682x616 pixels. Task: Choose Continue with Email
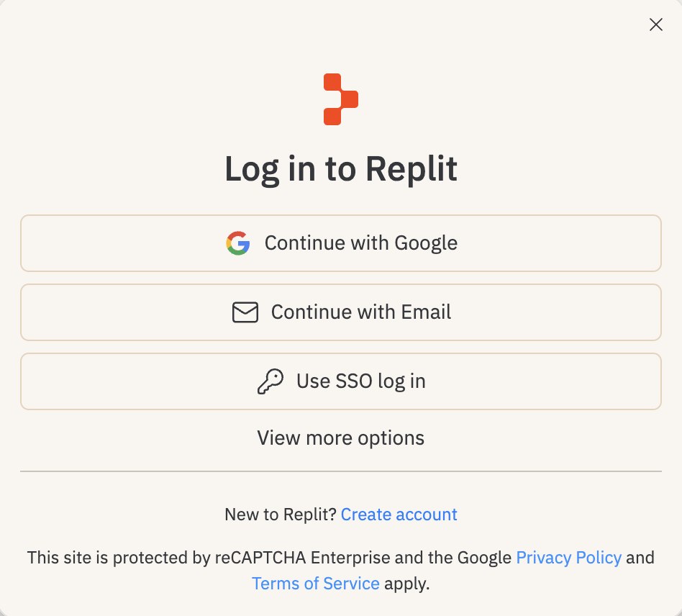click(341, 312)
